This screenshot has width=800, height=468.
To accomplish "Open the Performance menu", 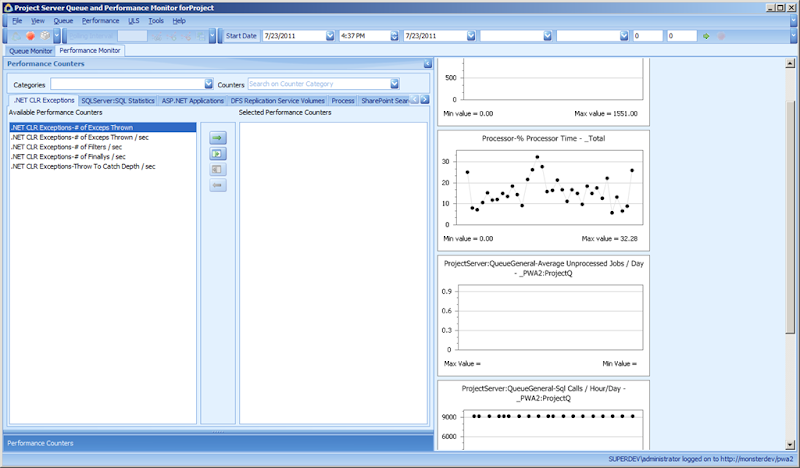I will coord(100,20).
